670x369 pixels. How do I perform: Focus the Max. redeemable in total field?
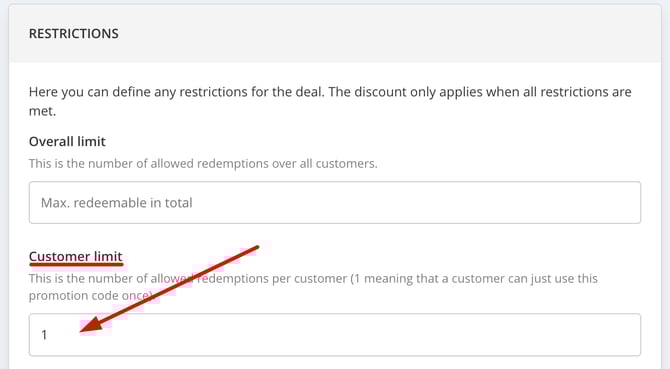pos(335,202)
